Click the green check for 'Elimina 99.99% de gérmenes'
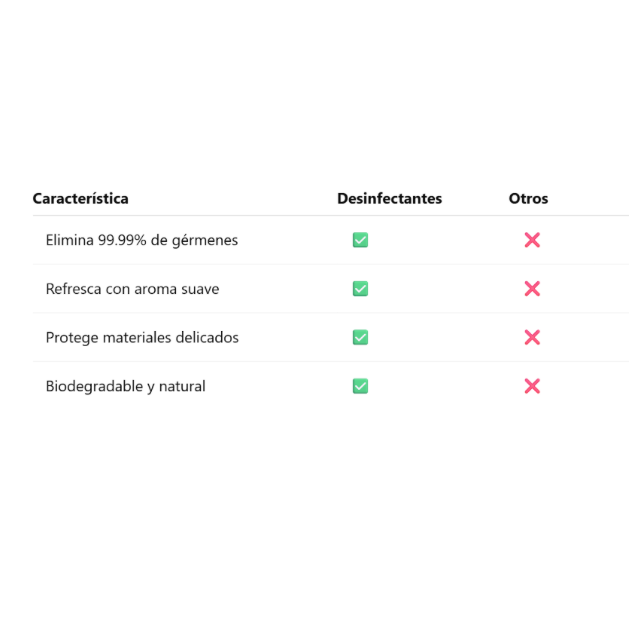 point(360,240)
